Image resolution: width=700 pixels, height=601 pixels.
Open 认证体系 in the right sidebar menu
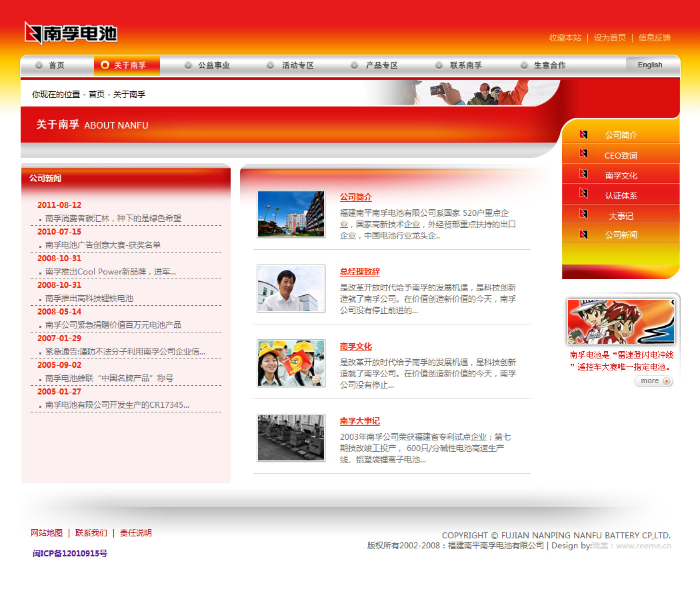pyautogui.click(x=621, y=195)
